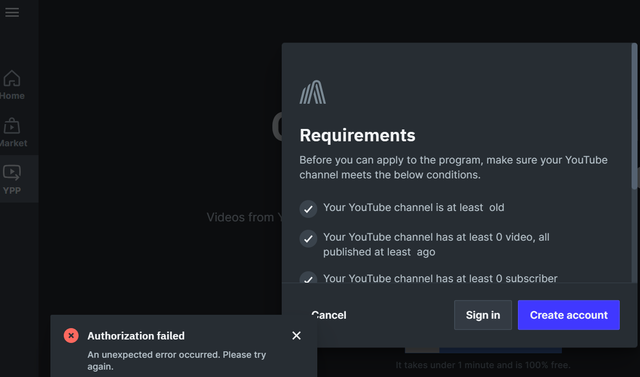
Task: Select the YPP label in sidebar
Action: [12, 191]
